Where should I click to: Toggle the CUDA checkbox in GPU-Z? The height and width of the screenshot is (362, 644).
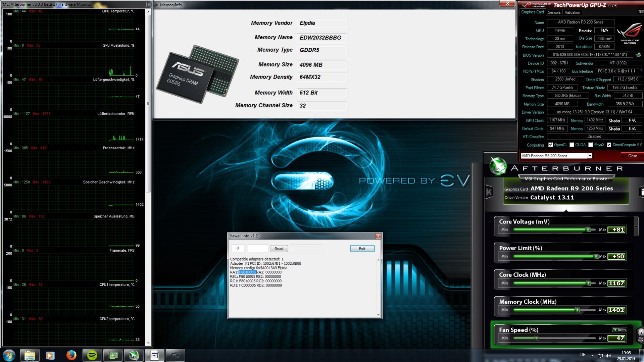click(x=572, y=145)
